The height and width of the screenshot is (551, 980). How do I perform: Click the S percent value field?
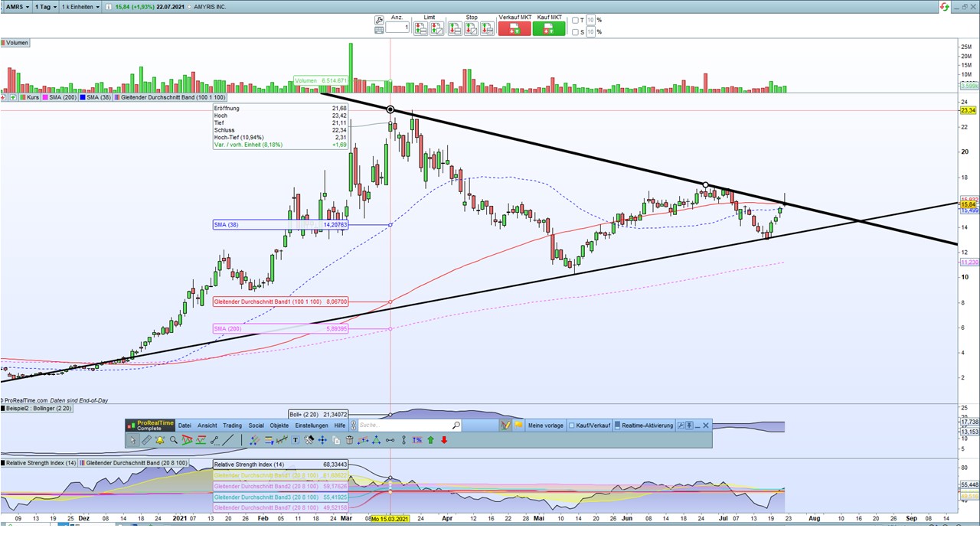(x=591, y=32)
